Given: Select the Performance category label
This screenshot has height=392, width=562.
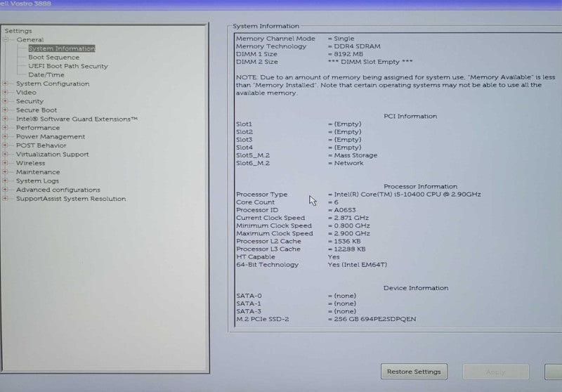Looking at the screenshot, I should tap(38, 128).
